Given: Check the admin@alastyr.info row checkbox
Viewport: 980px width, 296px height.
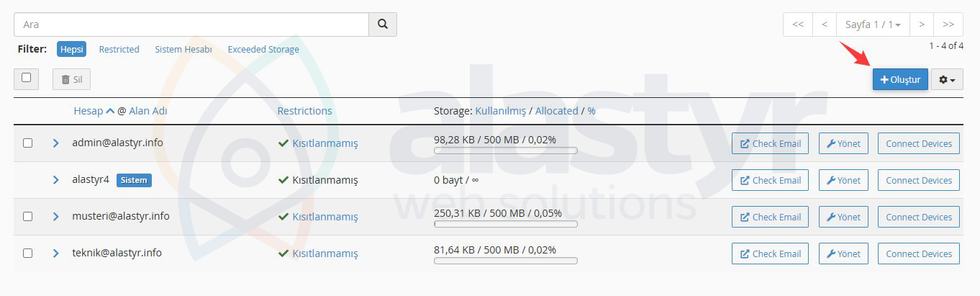Looking at the screenshot, I should (27, 143).
